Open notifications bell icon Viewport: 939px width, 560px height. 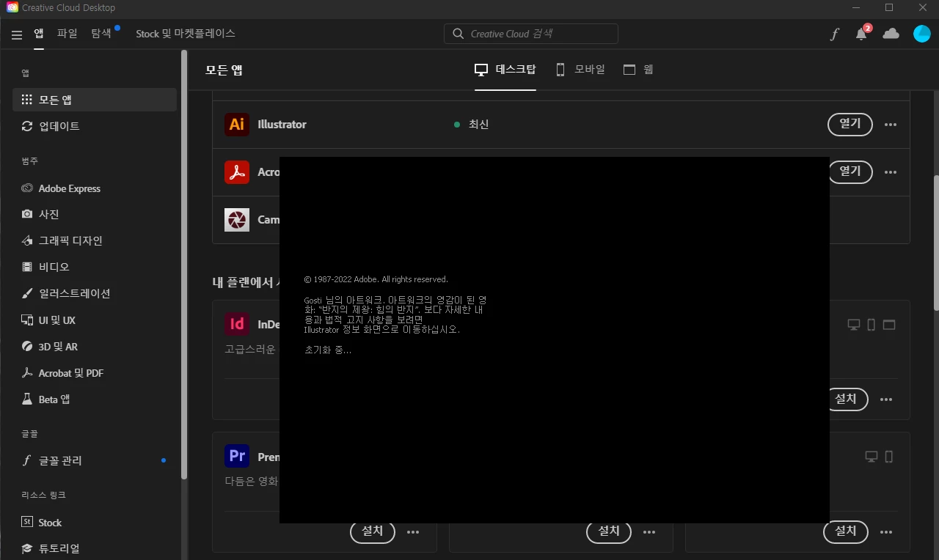coord(861,34)
